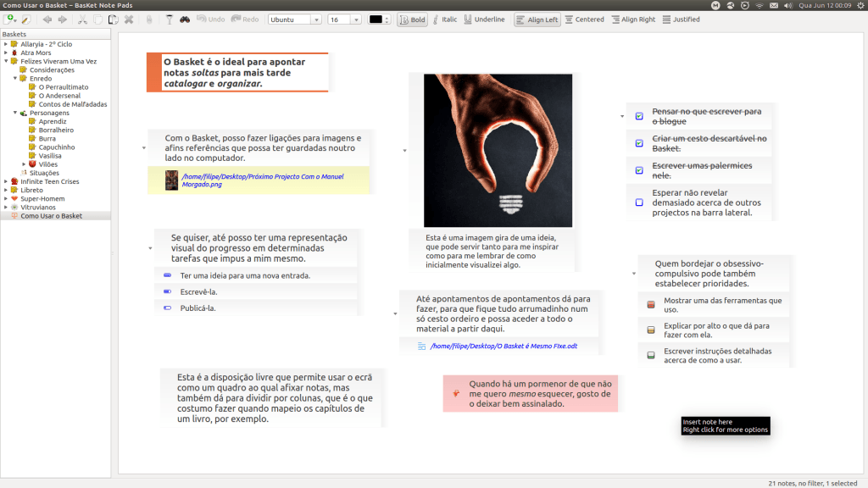Screen dimensions: 868x488
Task: Select Centered alignment
Action: (585, 19)
